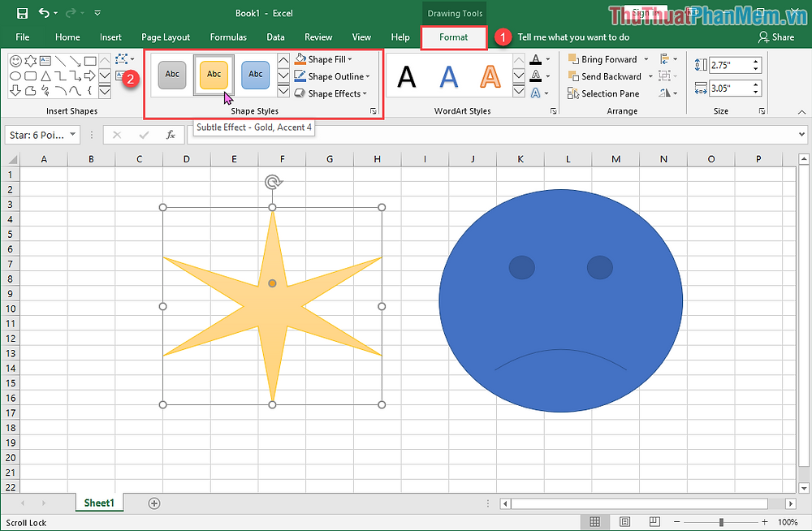Image resolution: width=812 pixels, height=531 pixels.
Task: Apply the orange outlined A WordArt style
Action: point(490,76)
